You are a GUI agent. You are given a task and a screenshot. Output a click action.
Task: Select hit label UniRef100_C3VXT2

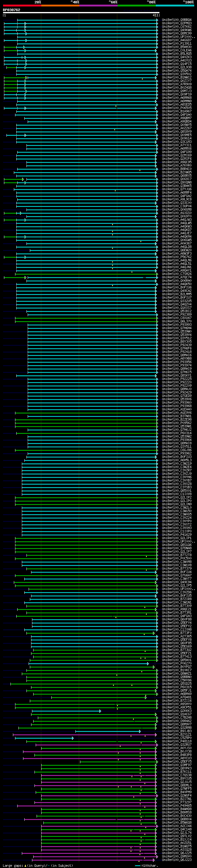176,524
